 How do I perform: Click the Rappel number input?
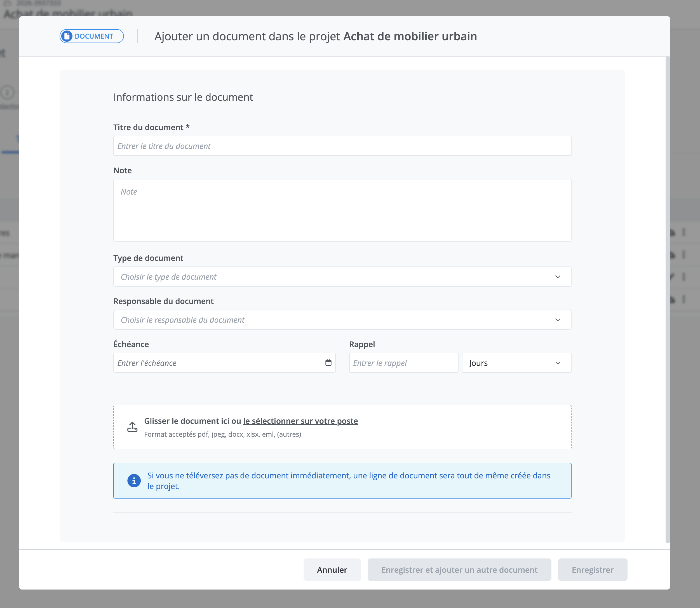click(x=404, y=363)
